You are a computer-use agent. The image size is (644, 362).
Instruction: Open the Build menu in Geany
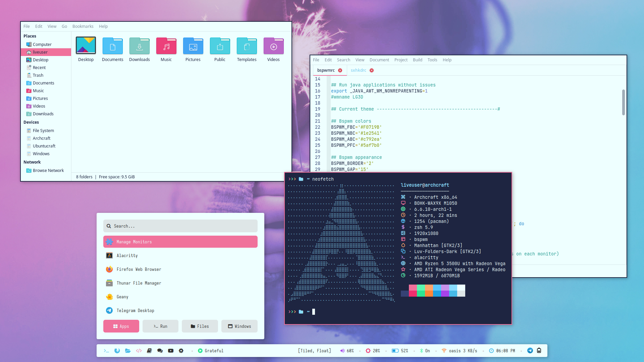(417, 60)
